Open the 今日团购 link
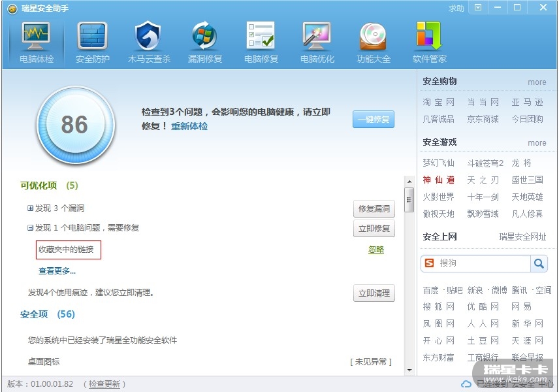This screenshot has width=559, height=392. [x=527, y=119]
